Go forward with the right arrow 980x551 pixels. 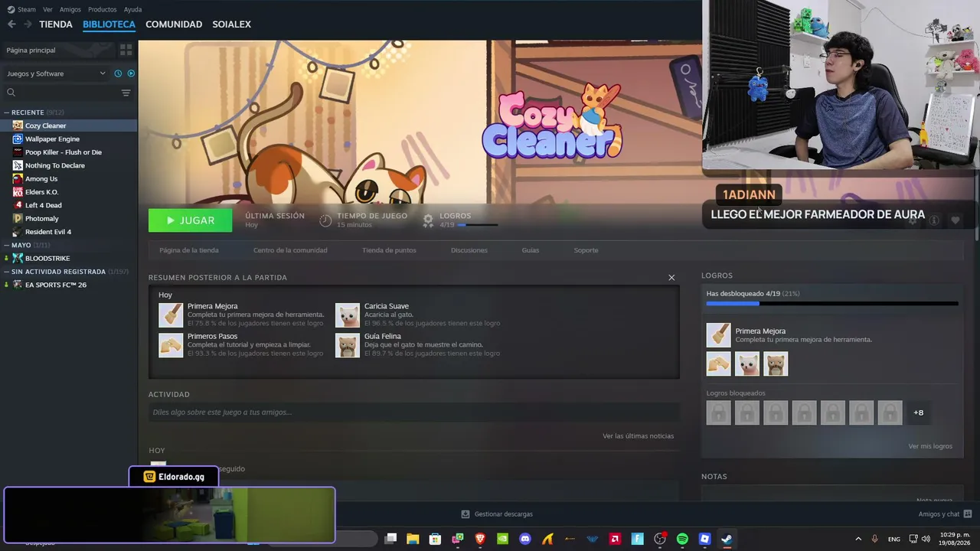click(x=28, y=24)
